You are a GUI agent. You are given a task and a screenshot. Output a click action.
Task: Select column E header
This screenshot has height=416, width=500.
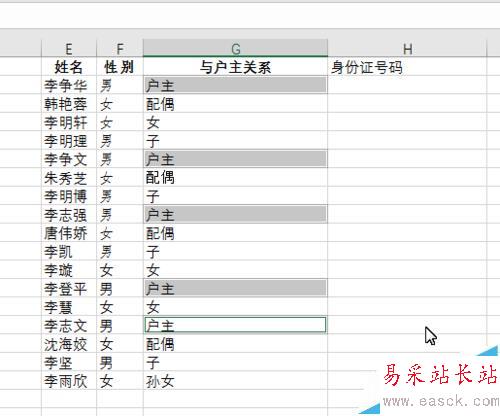click(69, 48)
